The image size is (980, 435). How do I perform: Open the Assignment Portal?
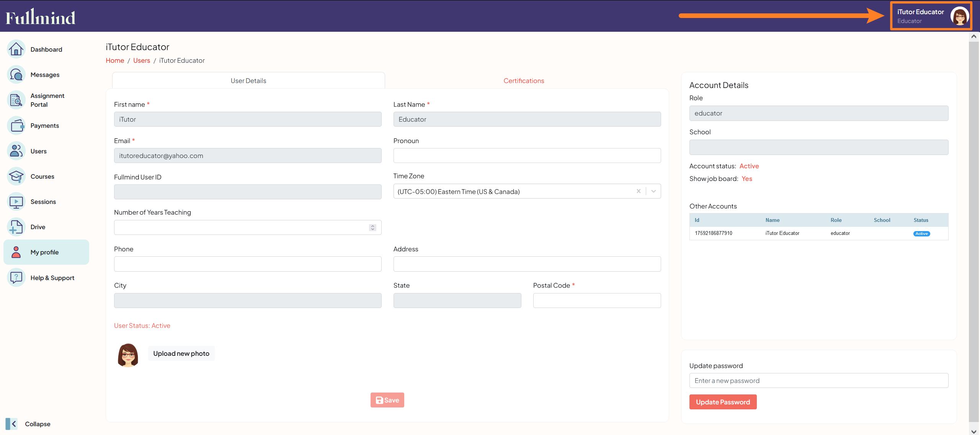coord(16,100)
